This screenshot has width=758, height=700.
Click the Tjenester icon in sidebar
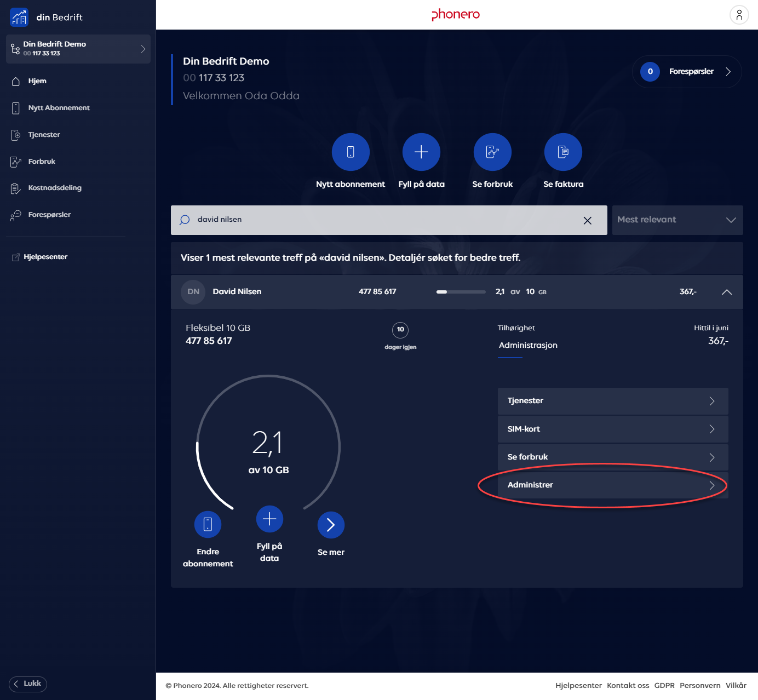pos(16,135)
